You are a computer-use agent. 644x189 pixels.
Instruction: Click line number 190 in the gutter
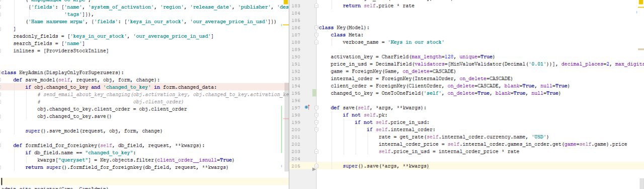(296, 56)
